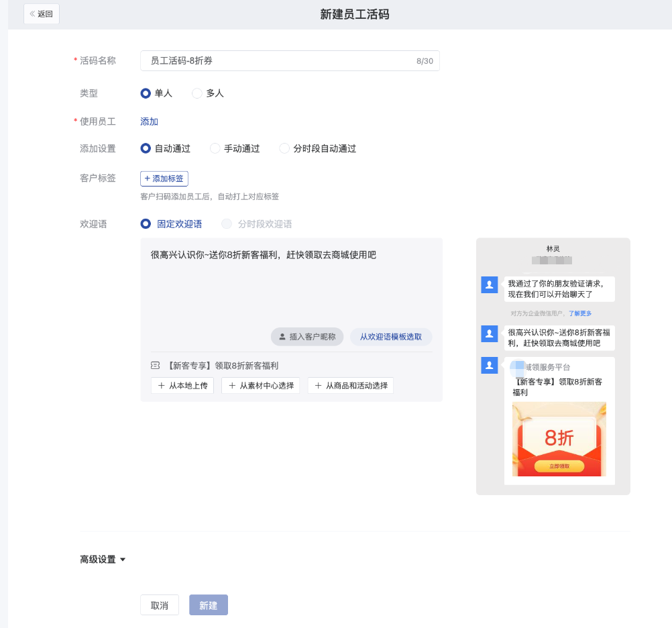Select the 多人 type radio
Image resolution: width=672 pixels, height=628 pixels.
(x=197, y=93)
